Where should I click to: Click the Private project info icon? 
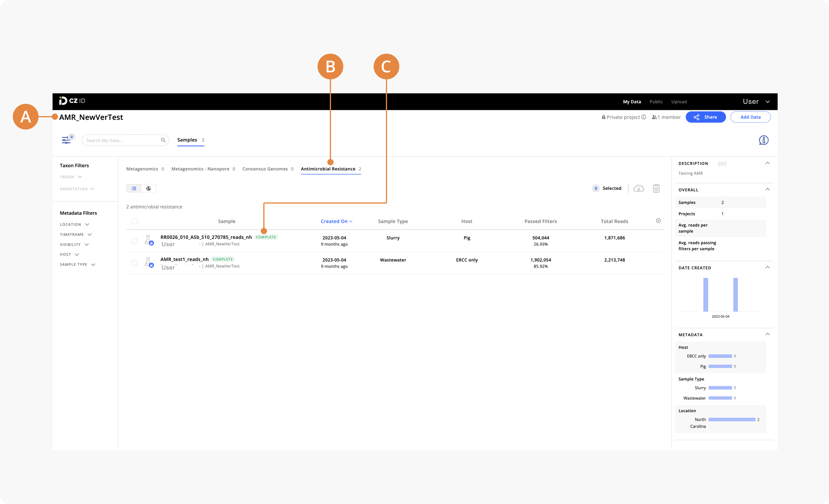(644, 117)
